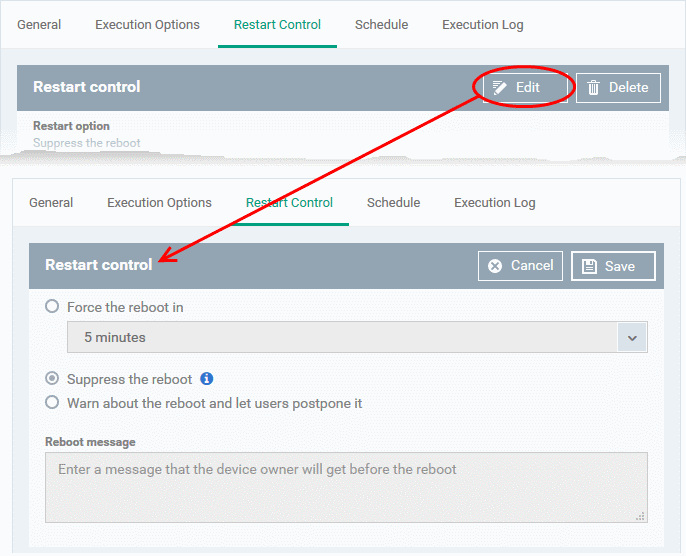Open the General tab in the lower panel
Image resolution: width=686 pixels, height=556 pixels.
coord(51,203)
